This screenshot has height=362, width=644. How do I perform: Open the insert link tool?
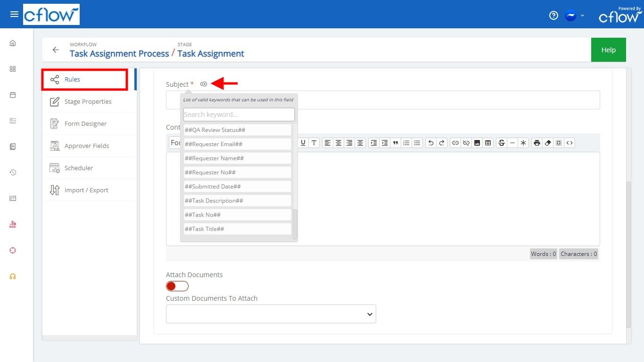pos(455,142)
